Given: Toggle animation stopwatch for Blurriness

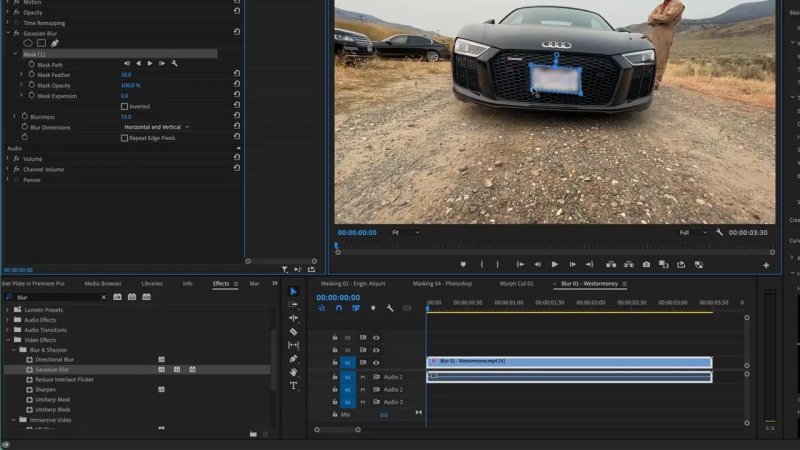Looking at the screenshot, I should pos(24,116).
